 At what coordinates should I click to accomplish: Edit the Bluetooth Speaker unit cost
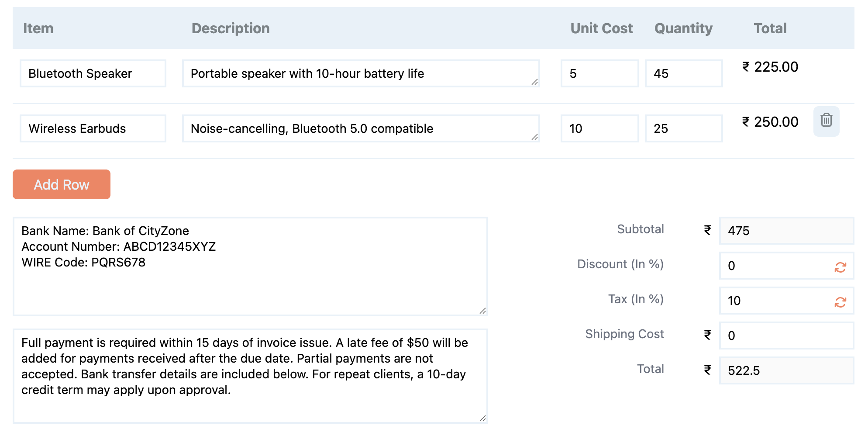pos(599,73)
